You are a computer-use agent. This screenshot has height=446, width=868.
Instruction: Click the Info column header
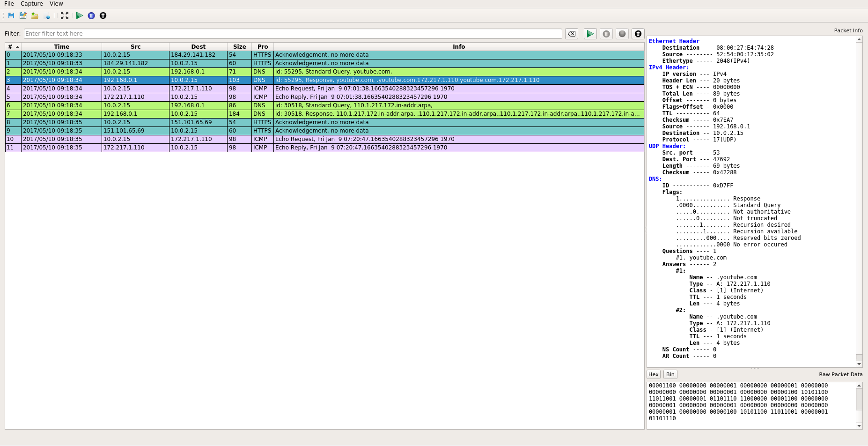point(459,47)
